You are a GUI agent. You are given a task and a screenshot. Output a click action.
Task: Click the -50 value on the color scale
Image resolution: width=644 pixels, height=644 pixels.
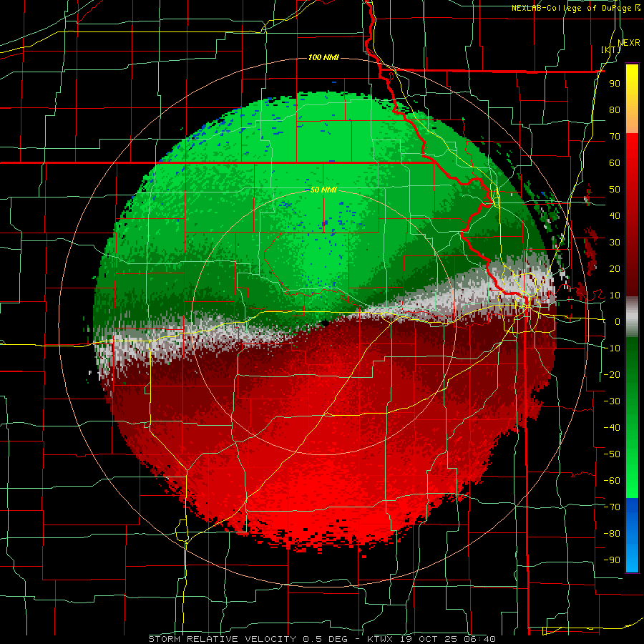click(x=612, y=454)
